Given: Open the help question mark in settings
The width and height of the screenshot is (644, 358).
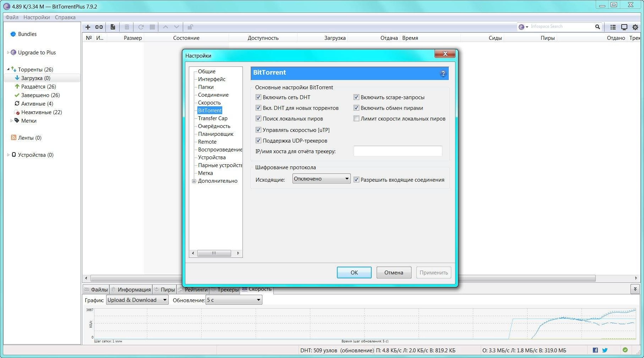Looking at the screenshot, I should 443,74.
